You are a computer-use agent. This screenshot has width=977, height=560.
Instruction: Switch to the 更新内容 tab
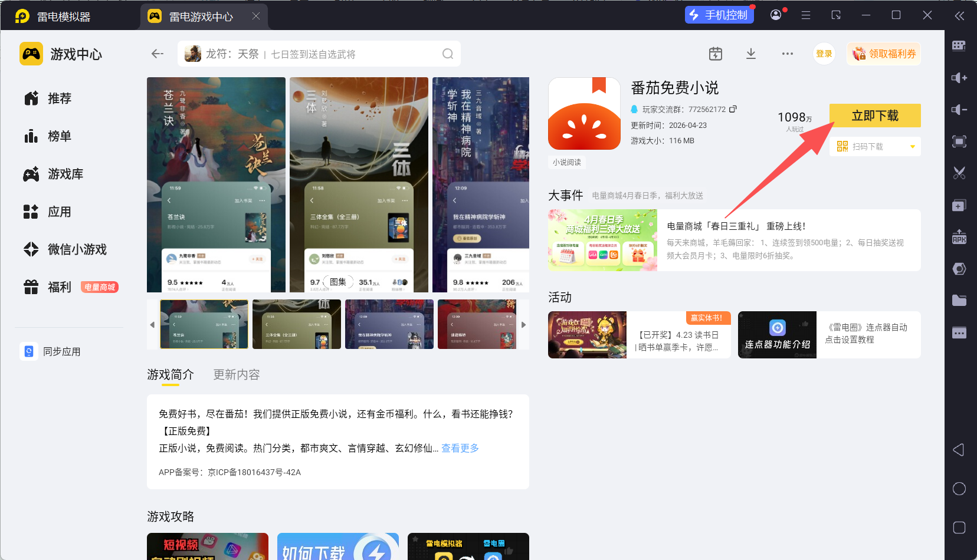tap(237, 375)
